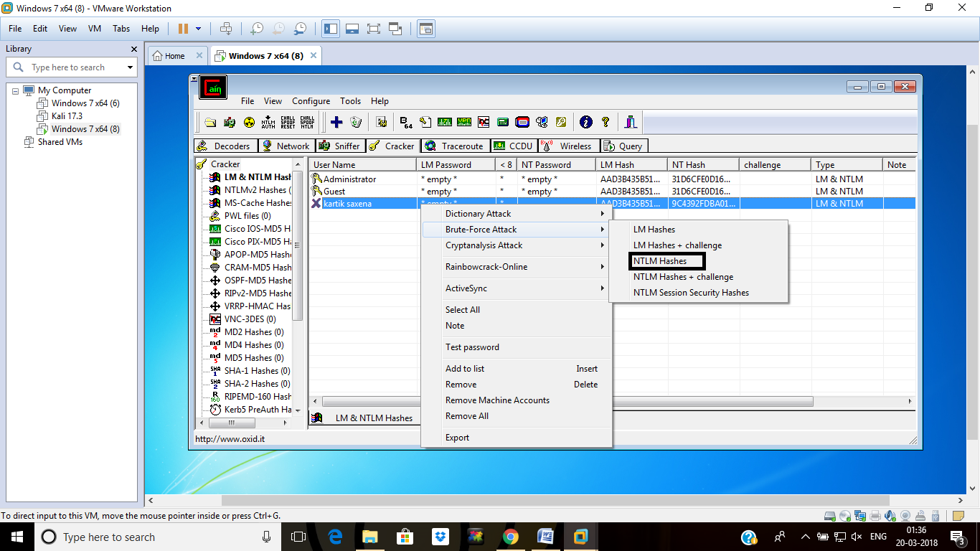
Task: Select the Kali 17.3 virtual machine
Action: coord(67,116)
